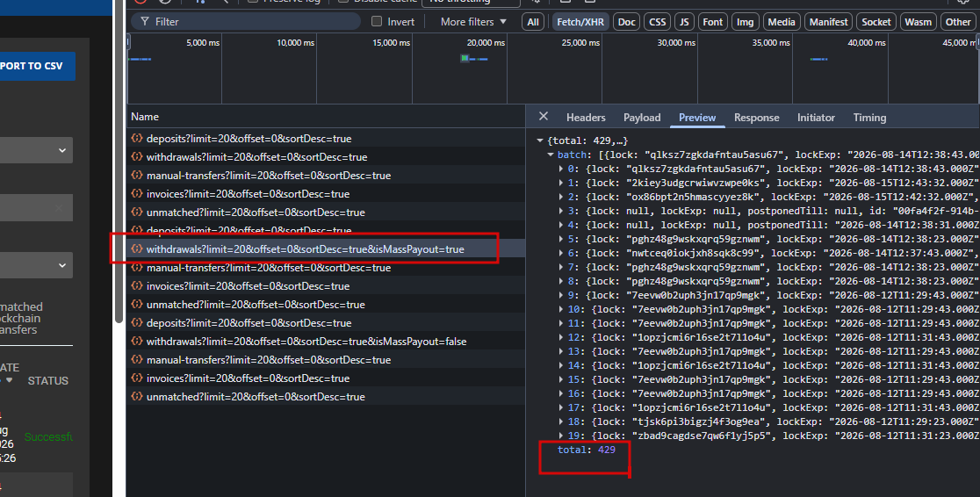Filter requests by Img type
The width and height of the screenshot is (980, 497).
coord(745,22)
